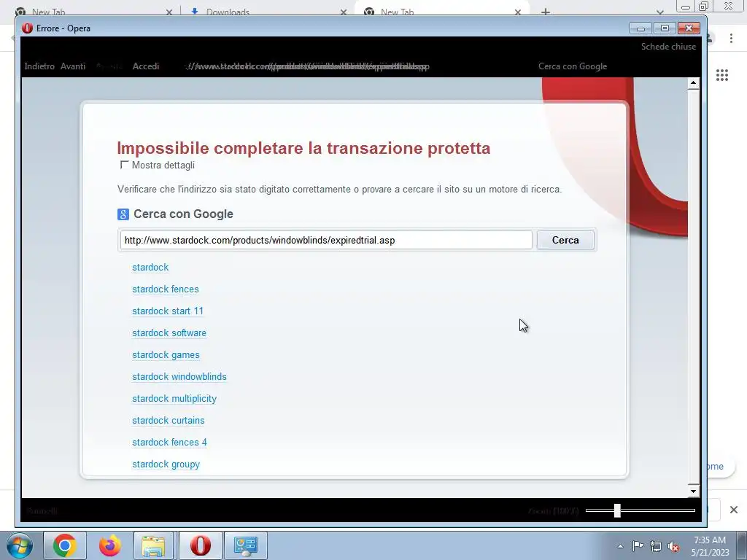Click the Avanti forward button
Viewport: 747px width, 560px height.
click(73, 66)
